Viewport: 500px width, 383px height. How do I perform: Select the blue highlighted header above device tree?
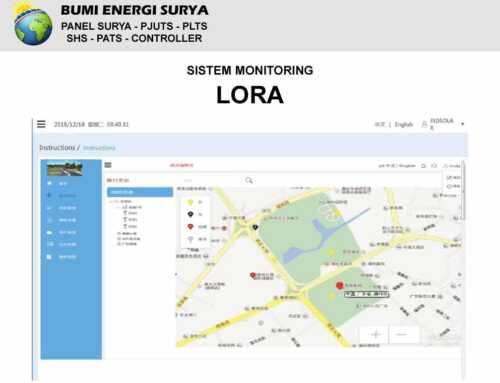click(140, 192)
